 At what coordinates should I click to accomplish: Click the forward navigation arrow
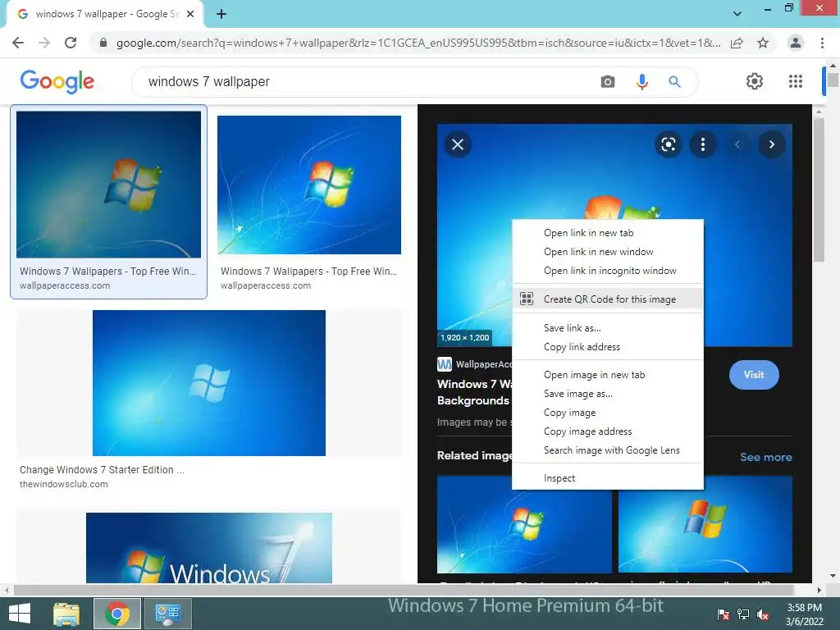(44, 43)
